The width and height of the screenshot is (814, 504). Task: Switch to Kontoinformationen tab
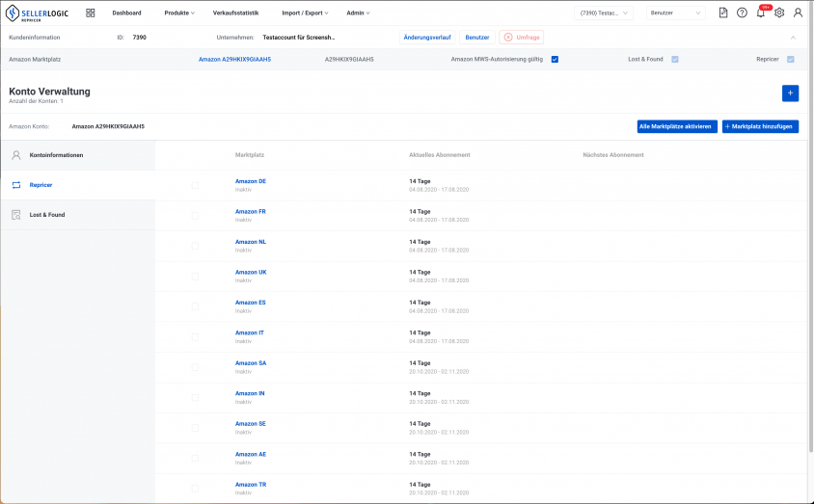78,155
